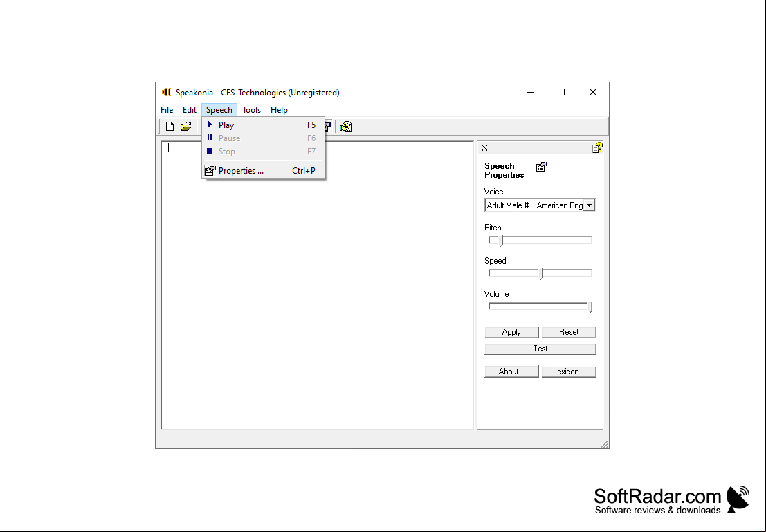The width and height of the screenshot is (766, 532).
Task: Close the Speakonia window
Action: pos(592,92)
